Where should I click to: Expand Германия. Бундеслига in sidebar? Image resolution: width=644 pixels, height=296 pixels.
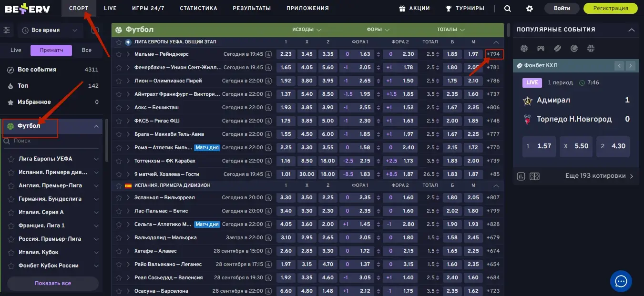pos(96,199)
